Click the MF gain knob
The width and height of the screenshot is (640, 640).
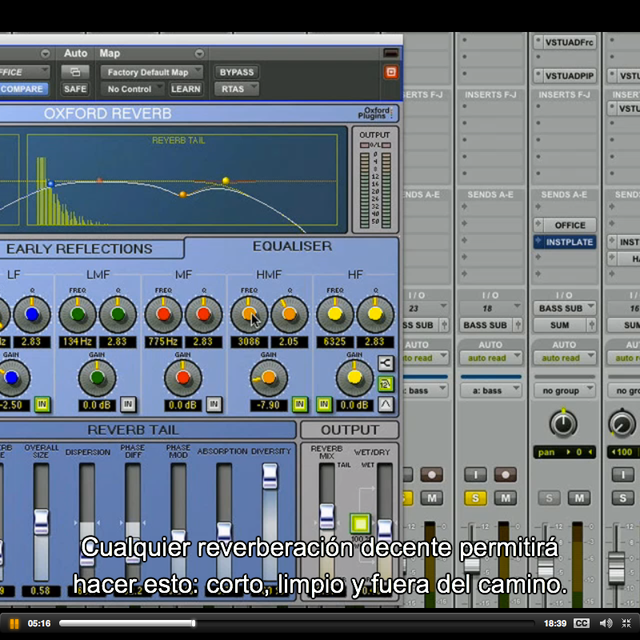point(183,378)
